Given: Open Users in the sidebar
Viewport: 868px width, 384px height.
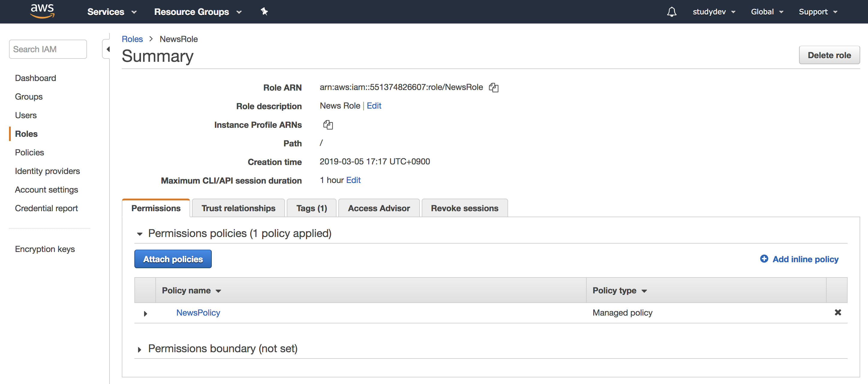Looking at the screenshot, I should pyautogui.click(x=25, y=115).
